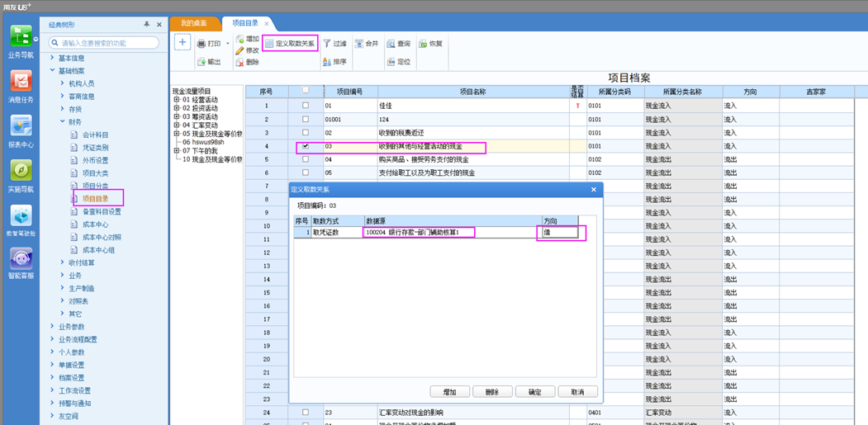Image resolution: width=868 pixels, height=425 pixels.
Task: Open 智能客服 sidebar icon
Action: (x=21, y=257)
